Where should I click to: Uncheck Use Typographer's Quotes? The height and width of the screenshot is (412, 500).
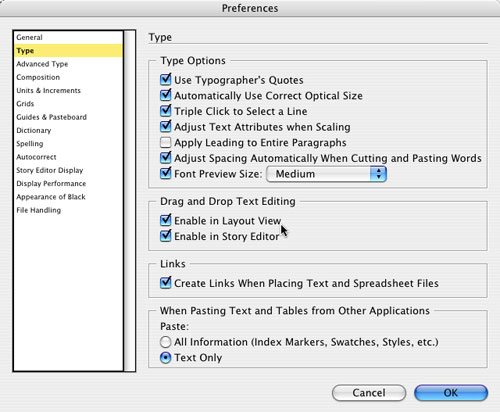click(x=166, y=80)
